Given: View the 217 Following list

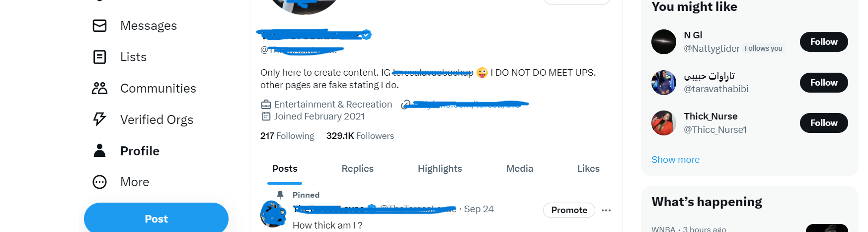Looking at the screenshot, I should (287, 136).
